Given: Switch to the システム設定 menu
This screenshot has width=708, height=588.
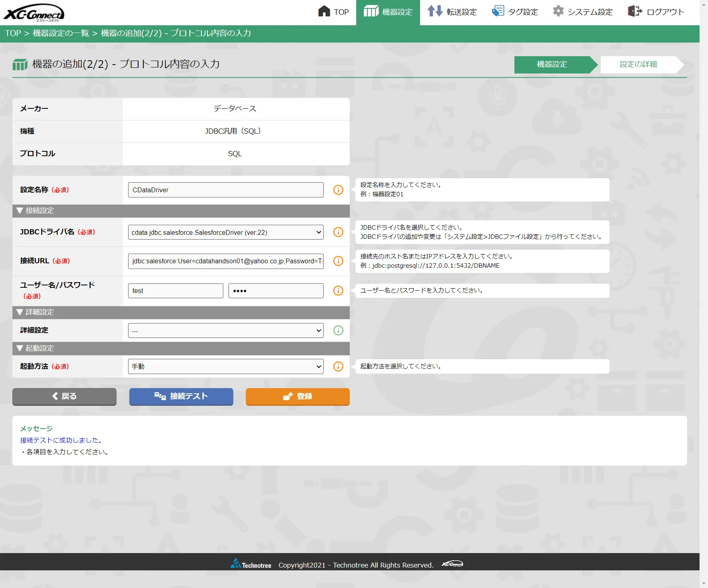Looking at the screenshot, I should click(582, 12).
